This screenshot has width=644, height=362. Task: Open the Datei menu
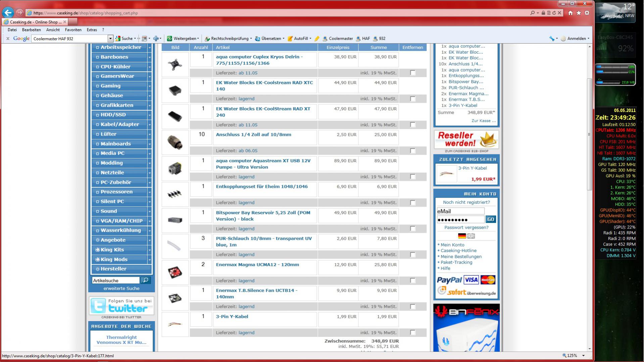[x=12, y=30]
